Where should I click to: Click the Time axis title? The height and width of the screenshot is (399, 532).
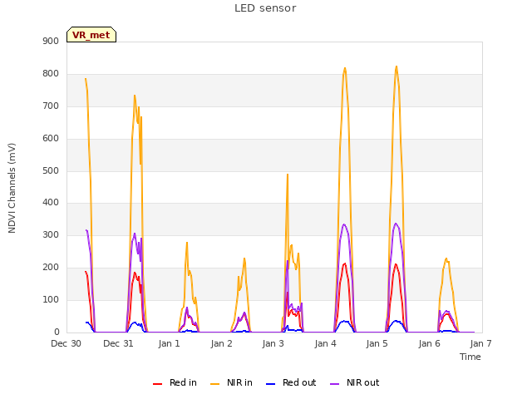[470, 357]
